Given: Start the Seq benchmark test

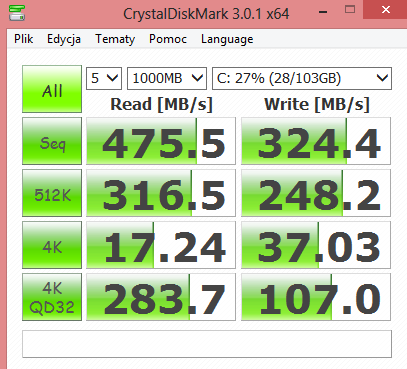Looking at the screenshot, I should tap(52, 141).
